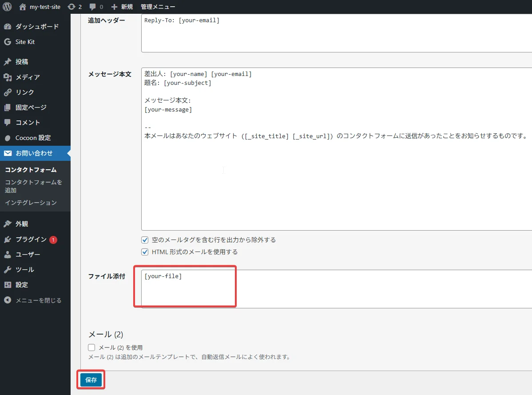Open the ユーザー menu item
The width and height of the screenshot is (532, 395).
point(35,255)
